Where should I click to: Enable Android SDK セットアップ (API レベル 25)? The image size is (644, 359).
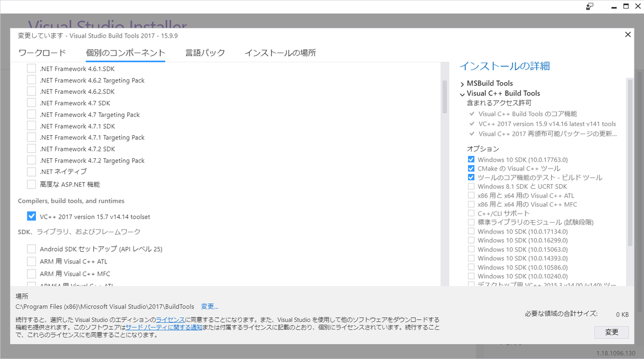(x=31, y=248)
